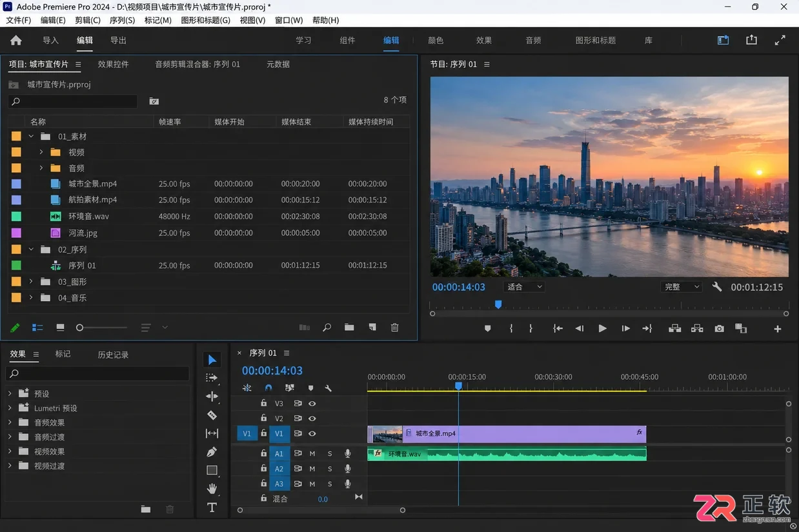This screenshot has width=799, height=532.
Task: Collapse the 02_序列 bin
Action: pyautogui.click(x=31, y=249)
